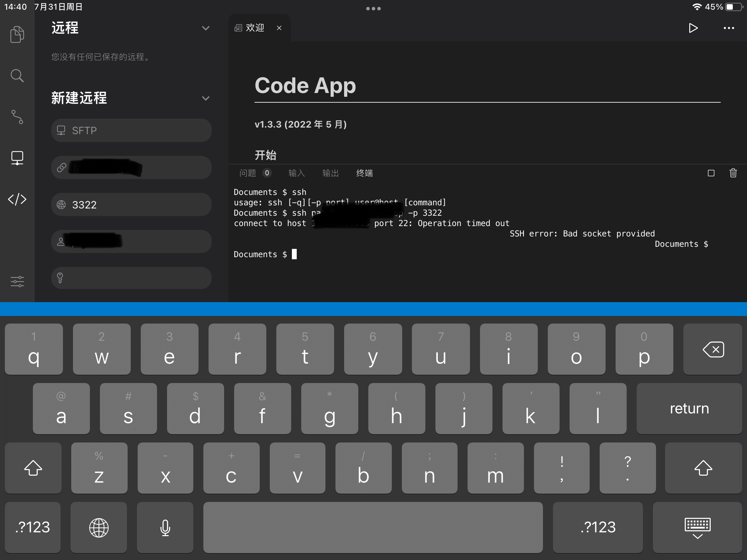Switch to the 输出 panel tab
Screen dimensions: 747x560
click(330, 173)
